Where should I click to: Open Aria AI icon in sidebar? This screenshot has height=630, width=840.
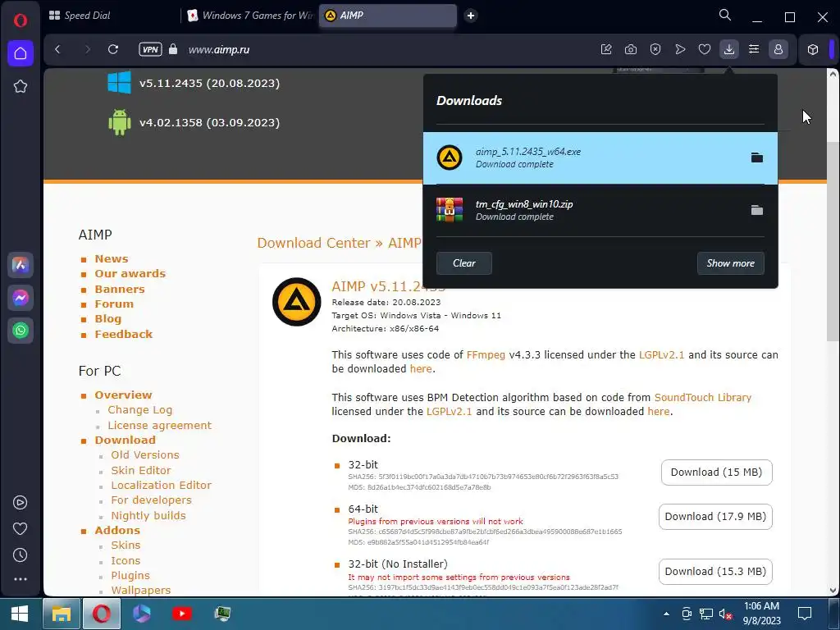tap(21, 265)
